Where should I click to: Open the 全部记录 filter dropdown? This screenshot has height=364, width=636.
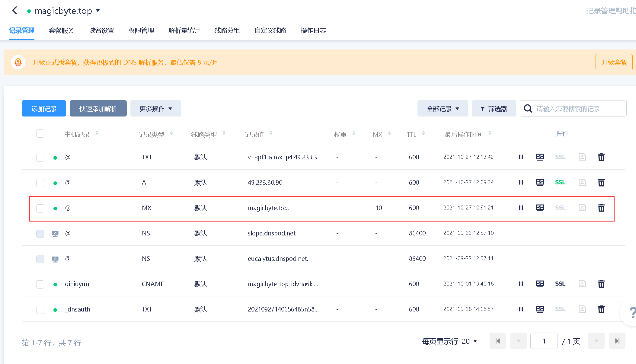pyautogui.click(x=443, y=108)
